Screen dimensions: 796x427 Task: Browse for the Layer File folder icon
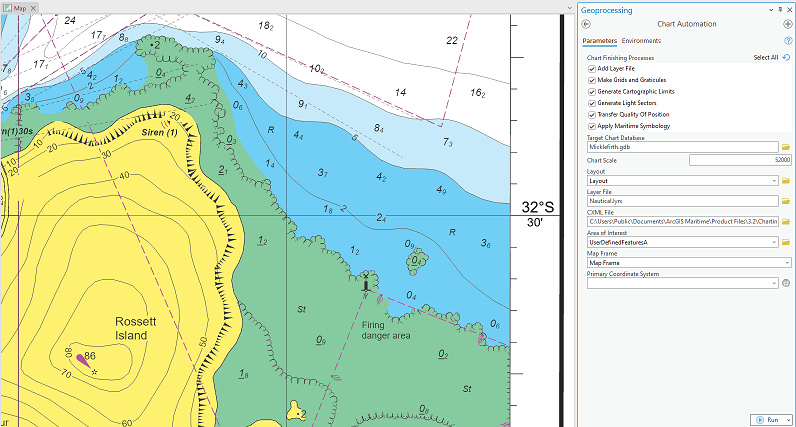pos(786,201)
